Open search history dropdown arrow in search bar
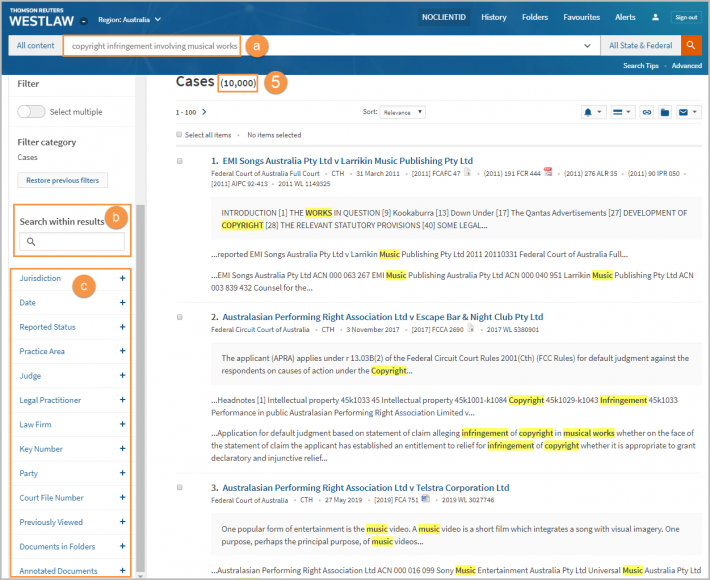Image resolution: width=710 pixels, height=580 pixels. (x=587, y=46)
